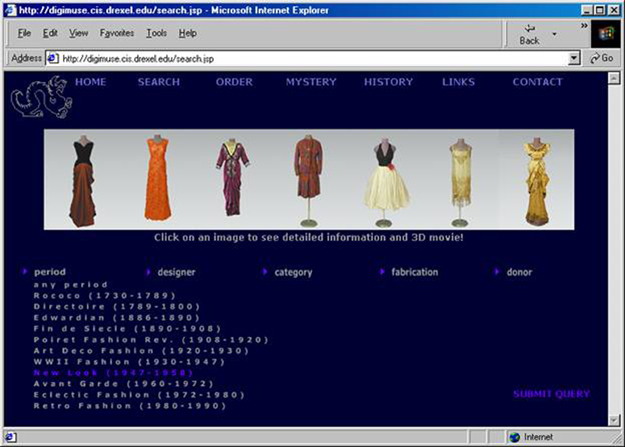
Task: Open the Help menu
Action: [187, 33]
